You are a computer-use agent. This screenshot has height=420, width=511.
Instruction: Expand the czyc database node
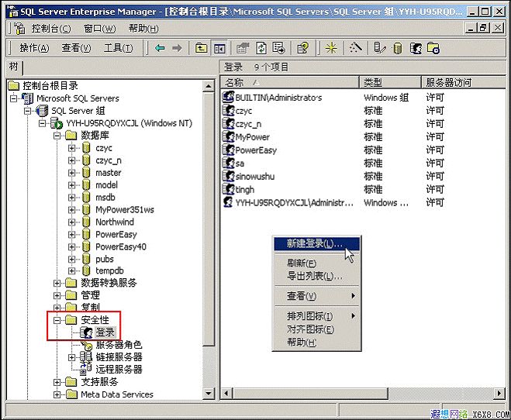point(71,148)
